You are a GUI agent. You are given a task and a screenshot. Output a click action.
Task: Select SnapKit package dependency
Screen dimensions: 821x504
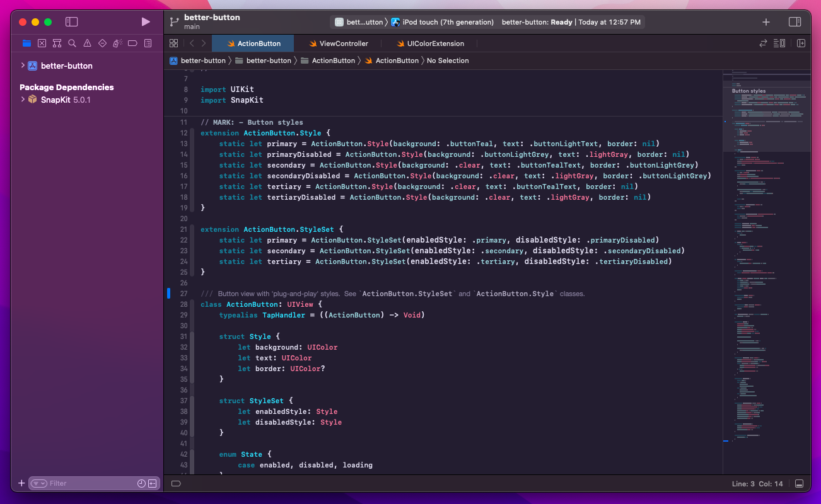click(86, 100)
